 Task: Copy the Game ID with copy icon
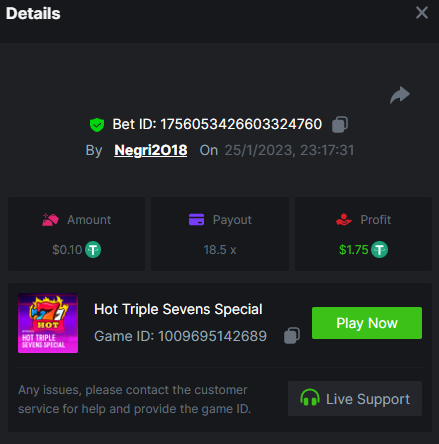click(x=292, y=335)
